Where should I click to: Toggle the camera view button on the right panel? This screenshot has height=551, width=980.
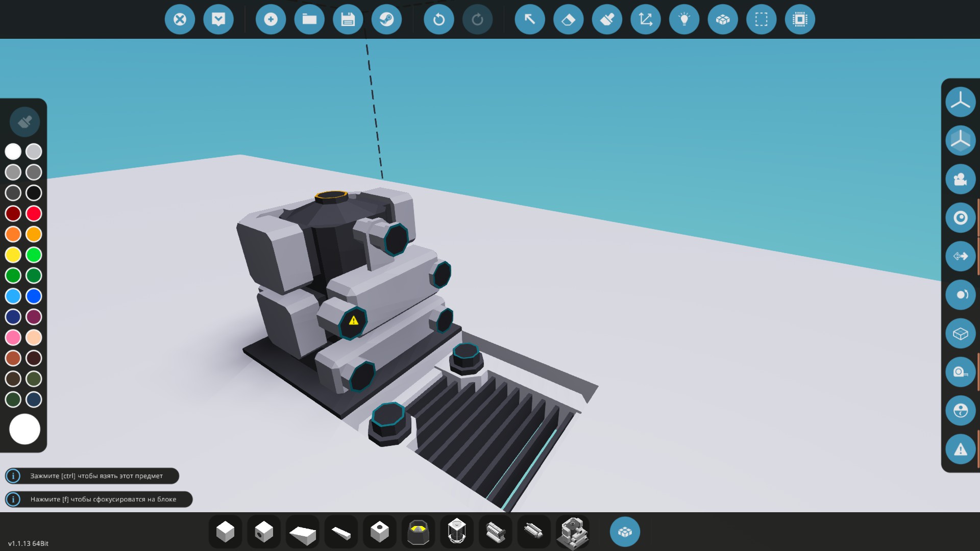pyautogui.click(x=960, y=179)
